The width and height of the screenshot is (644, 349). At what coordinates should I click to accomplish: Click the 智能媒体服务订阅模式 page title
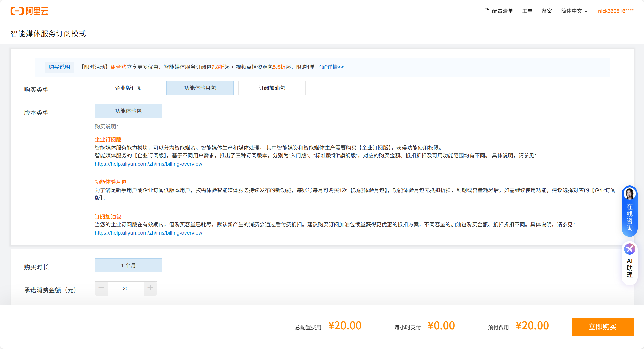click(x=48, y=34)
